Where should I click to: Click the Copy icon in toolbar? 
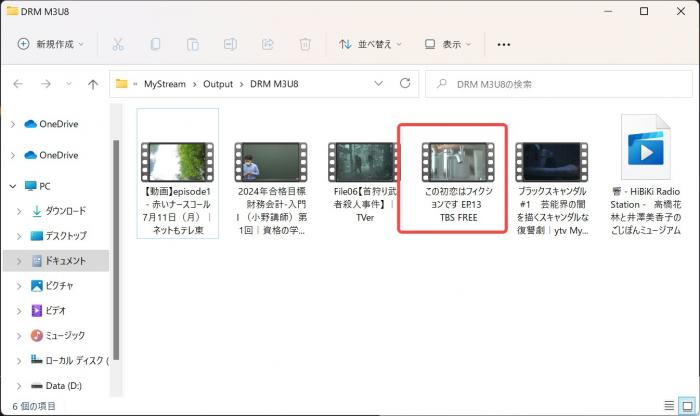point(155,44)
